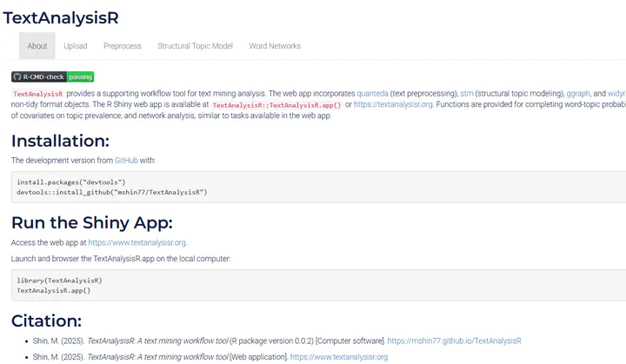626x364 pixels.
Task: Visit https://www.textanalysisr.org under Run the Shiny App
Action: (137, 242)
